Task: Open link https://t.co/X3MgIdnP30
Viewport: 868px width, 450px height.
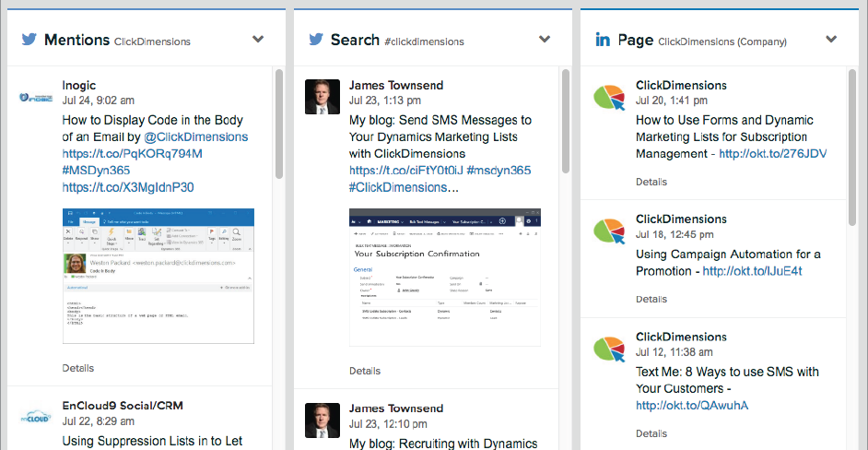Action: point(128,187)
